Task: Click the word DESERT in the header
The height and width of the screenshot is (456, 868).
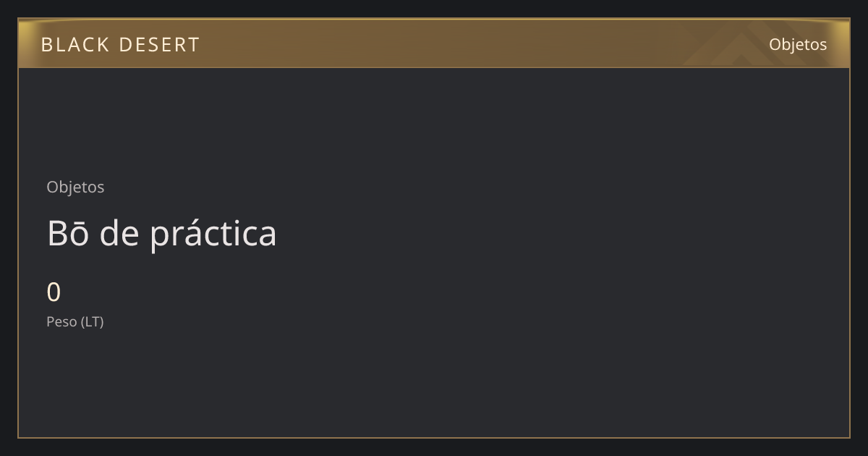Action: coord(159,45)
